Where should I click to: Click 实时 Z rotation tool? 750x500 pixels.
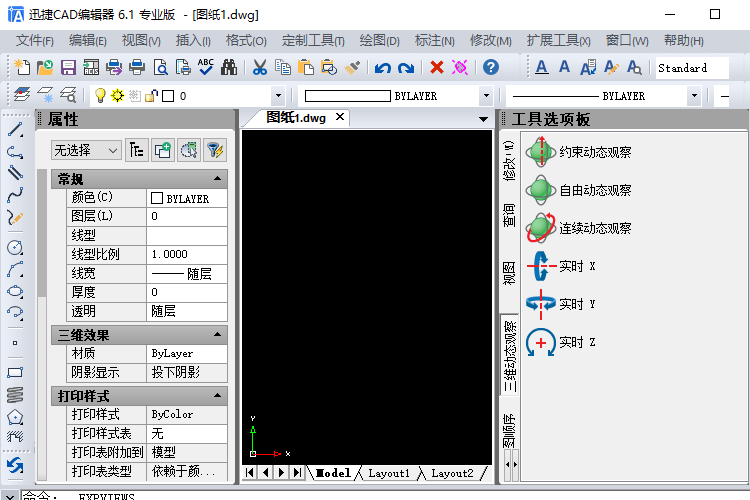(x=561, y=342)
